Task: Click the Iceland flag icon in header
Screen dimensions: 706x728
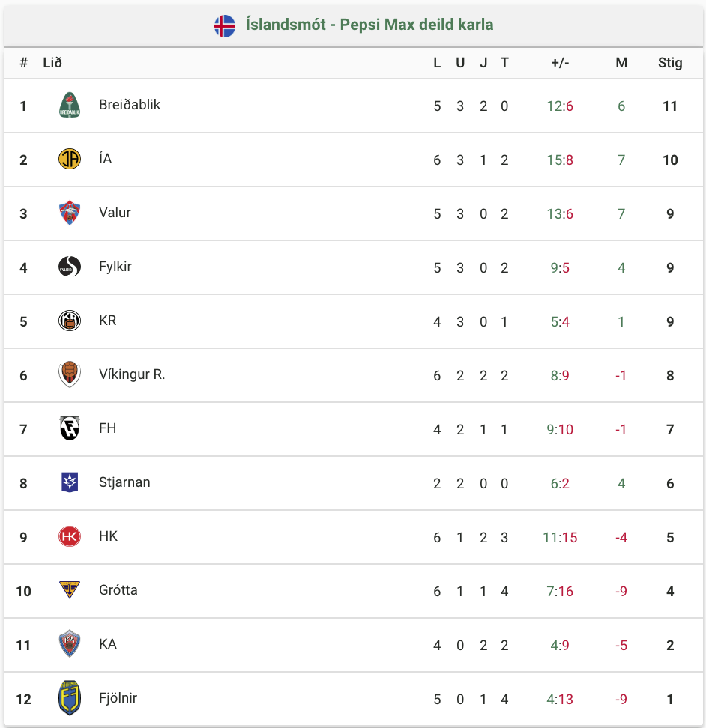Action: pos(225,26)
